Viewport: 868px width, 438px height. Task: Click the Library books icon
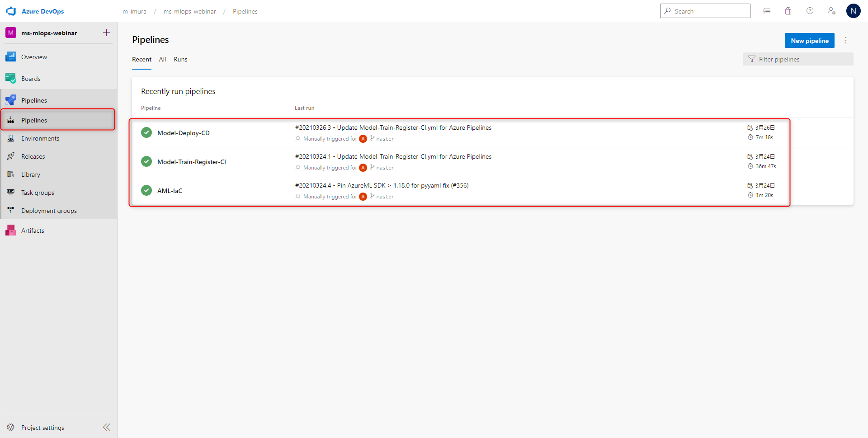11,174
